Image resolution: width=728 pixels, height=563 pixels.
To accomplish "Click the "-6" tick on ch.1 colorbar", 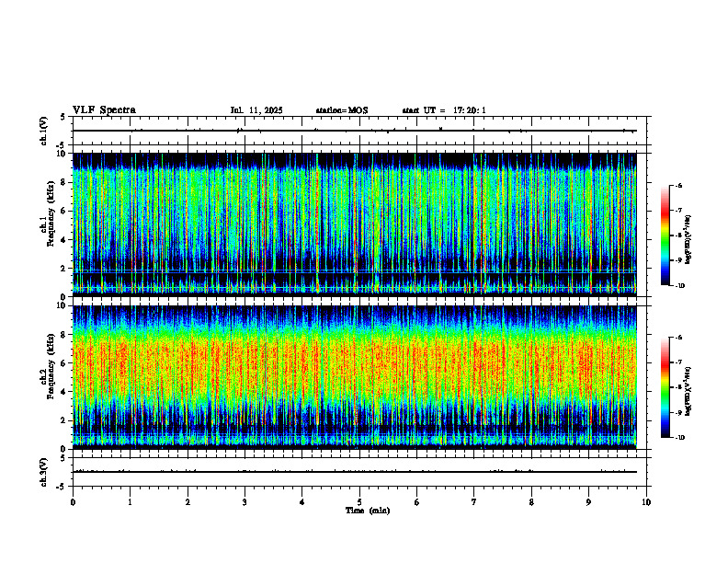I will click(x=678, y=186).
